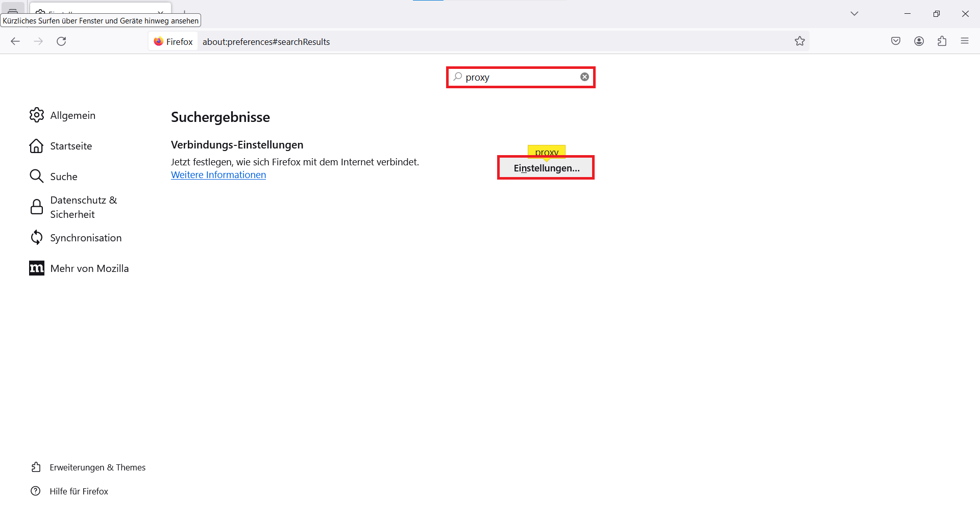This screenshot has width=980, height=524.
Task: Open Mehr von Mozilla section
Action: pyautogui.click(x=89, y=268)
